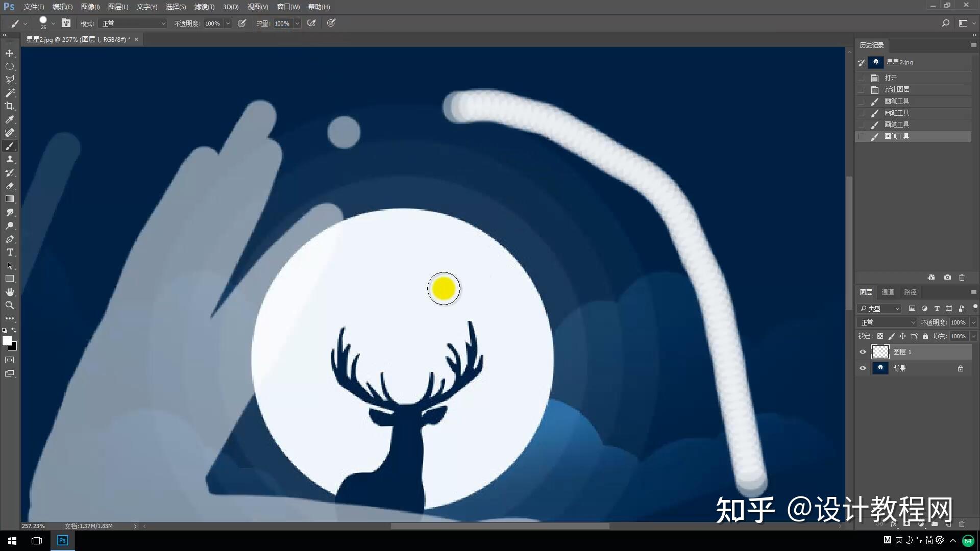Click the 打开 history state
980x551 pixels.
tap(891, 78)
